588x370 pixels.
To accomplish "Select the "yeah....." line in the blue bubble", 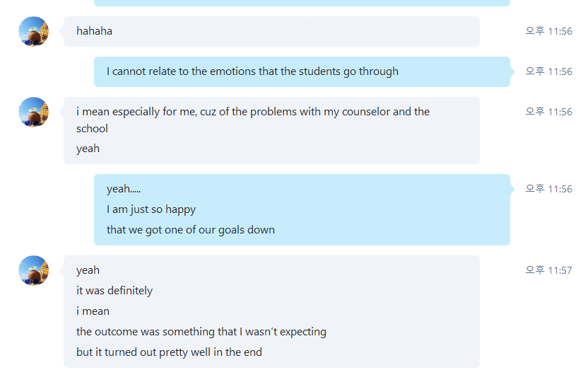I will pos(124,189).
